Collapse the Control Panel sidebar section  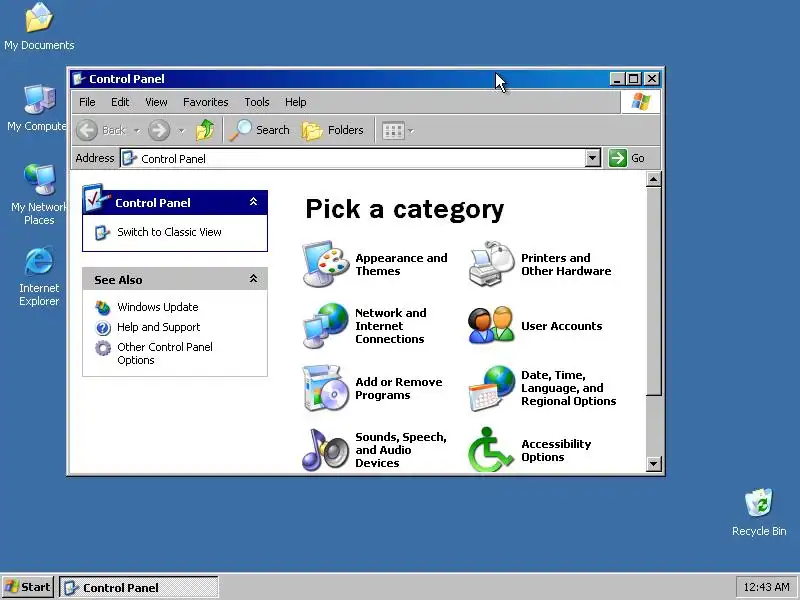pyautogui.click(x=254, y=202)
